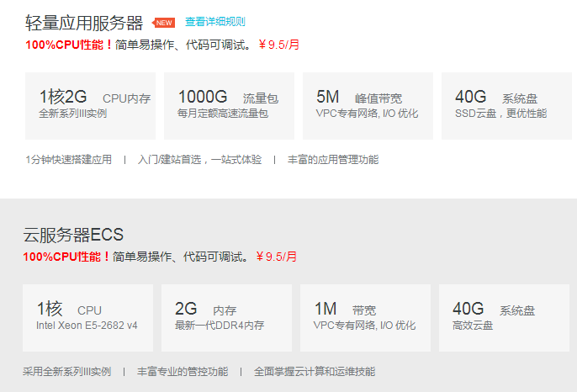Click the 云服务器ECS heading
The width and height of the screenshot is (577, 392).
[x=73, y=235]
